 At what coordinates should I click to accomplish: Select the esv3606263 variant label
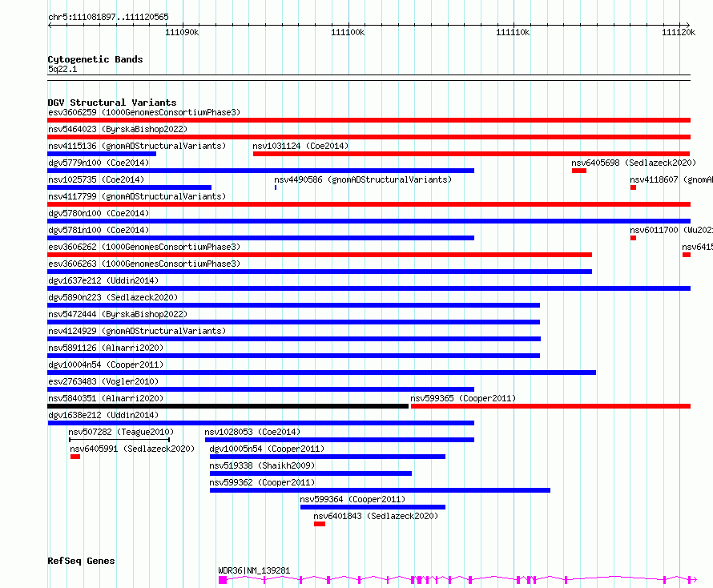click(x=144, y=264)
